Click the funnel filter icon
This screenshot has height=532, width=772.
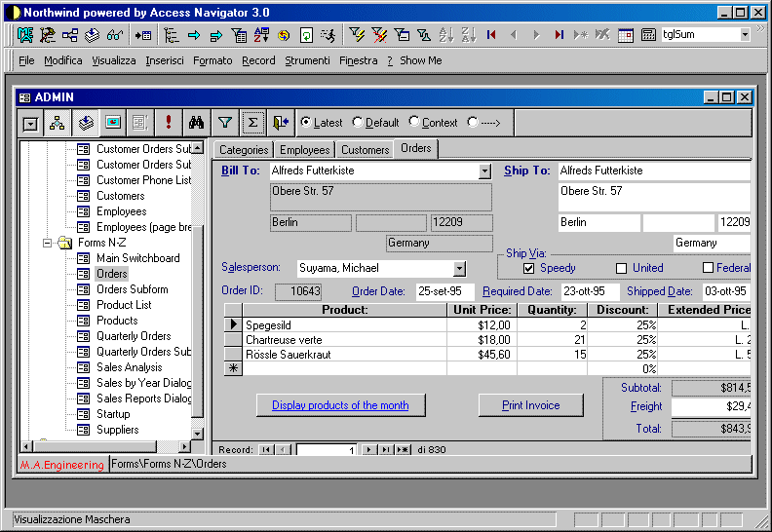(x=225, y=123)
